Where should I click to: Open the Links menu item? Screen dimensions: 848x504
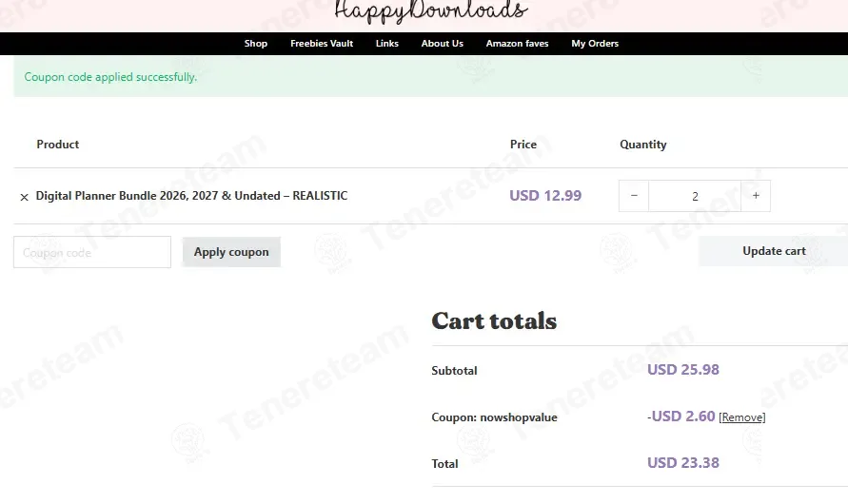click(387, 43)
